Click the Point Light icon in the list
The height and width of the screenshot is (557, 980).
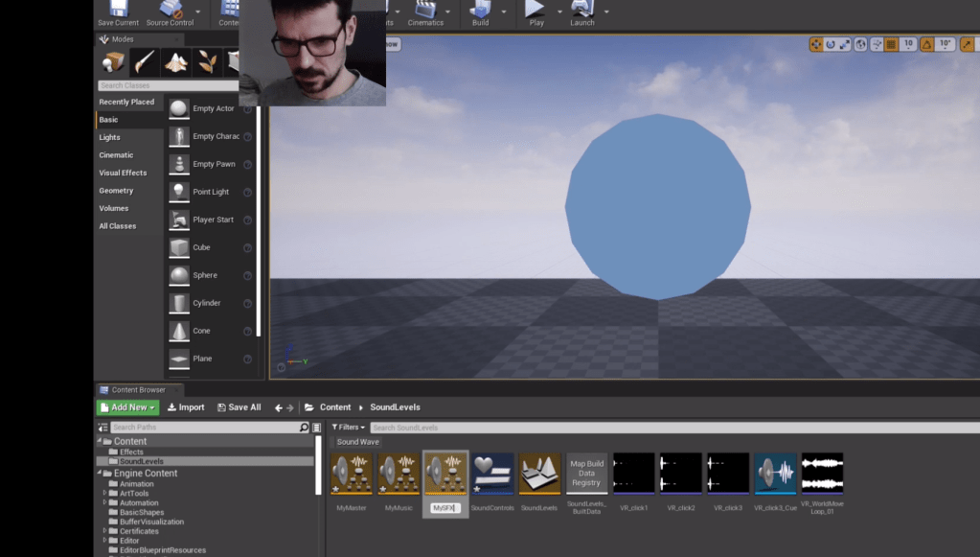tap(179, 192)
